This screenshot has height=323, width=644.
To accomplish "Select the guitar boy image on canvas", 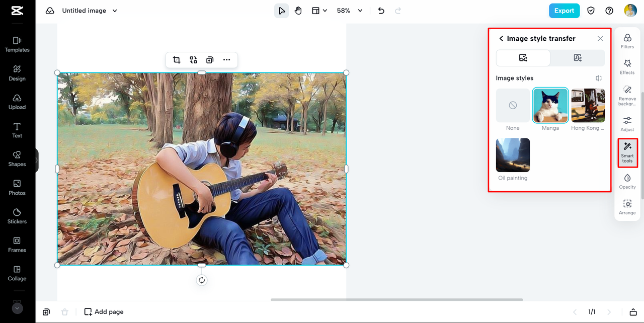I will click(202, 169).
